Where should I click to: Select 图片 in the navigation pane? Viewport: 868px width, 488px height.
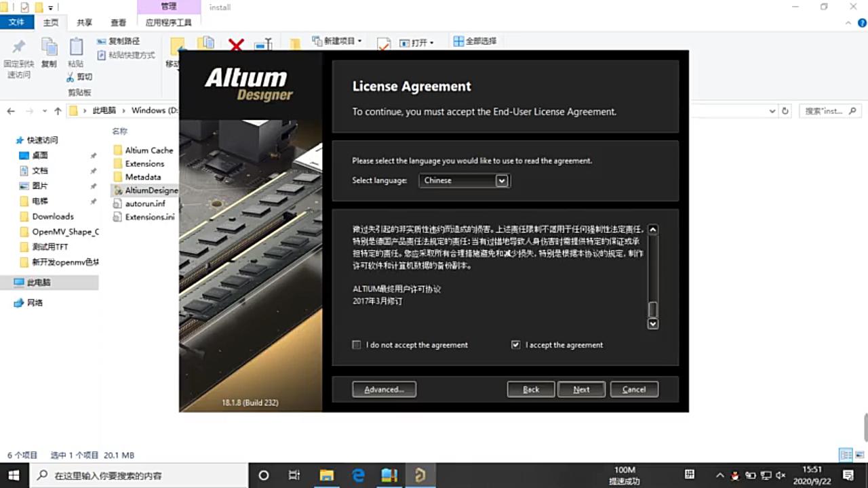pos(40,186)
